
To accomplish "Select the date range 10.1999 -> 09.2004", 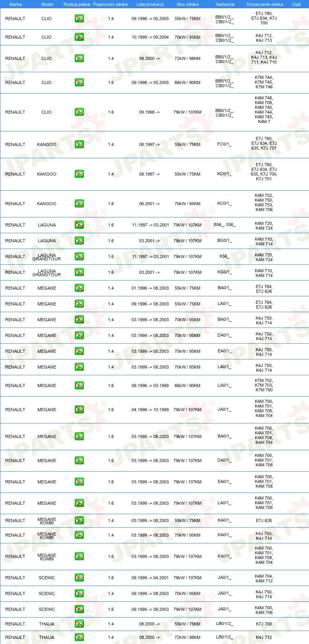I will [150, 37].
